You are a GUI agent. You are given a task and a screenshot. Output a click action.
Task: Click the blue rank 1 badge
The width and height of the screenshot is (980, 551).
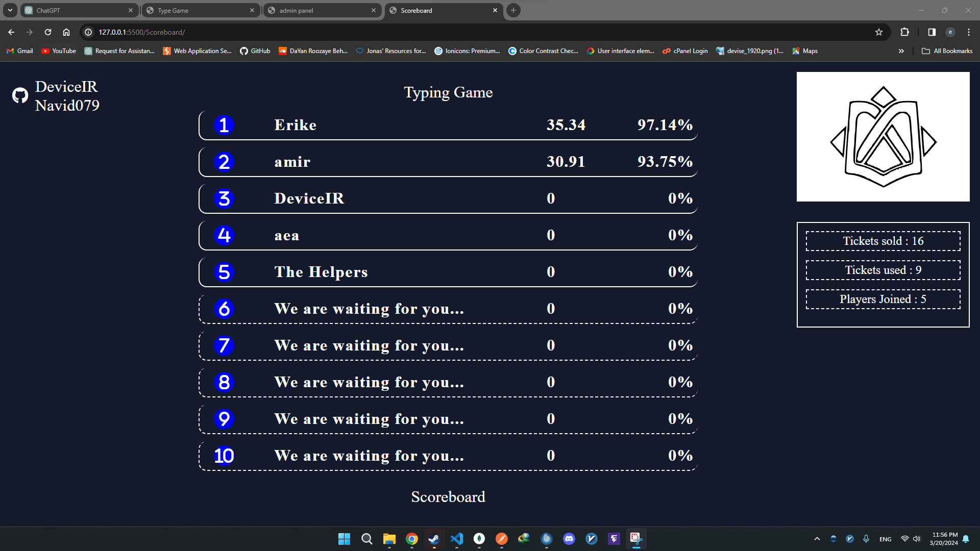(x=224, y=125)
